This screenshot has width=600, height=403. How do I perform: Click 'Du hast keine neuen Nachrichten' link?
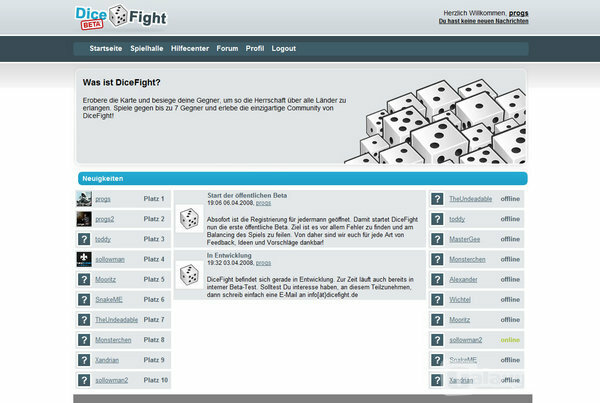(x=484, y=21)
